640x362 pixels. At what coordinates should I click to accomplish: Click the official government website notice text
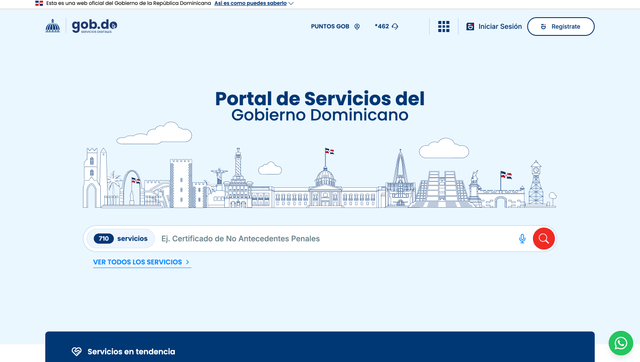[x=129, y=3]
